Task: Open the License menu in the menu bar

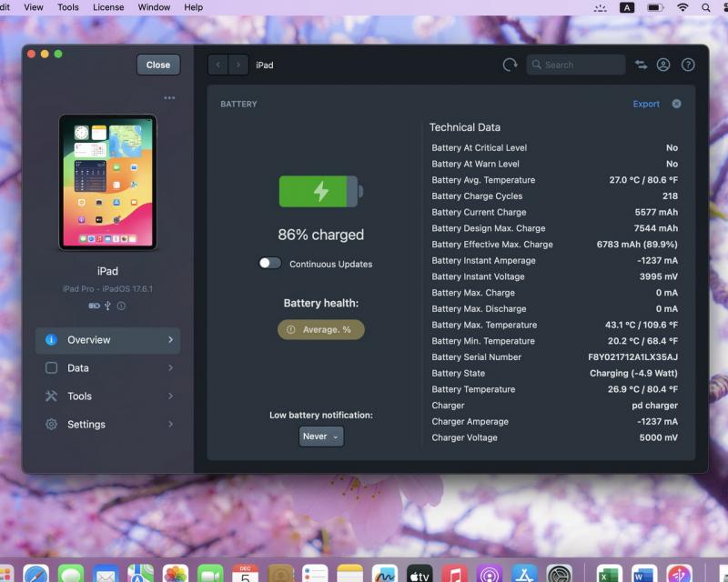Action: (x=108, y=7)
